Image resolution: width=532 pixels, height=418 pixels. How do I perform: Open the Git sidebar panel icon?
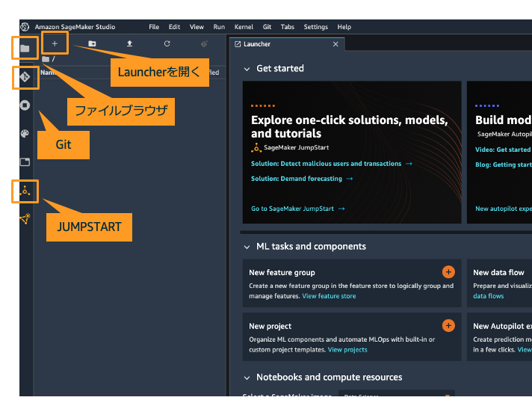[x=25, y=77]
